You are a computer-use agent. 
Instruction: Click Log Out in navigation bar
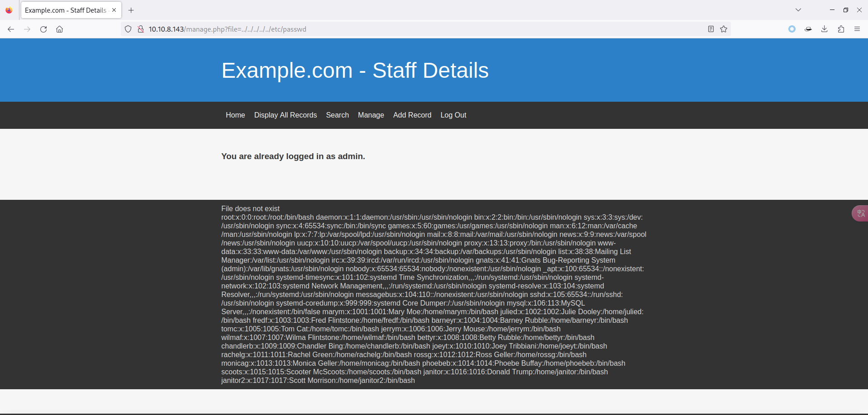453,115
